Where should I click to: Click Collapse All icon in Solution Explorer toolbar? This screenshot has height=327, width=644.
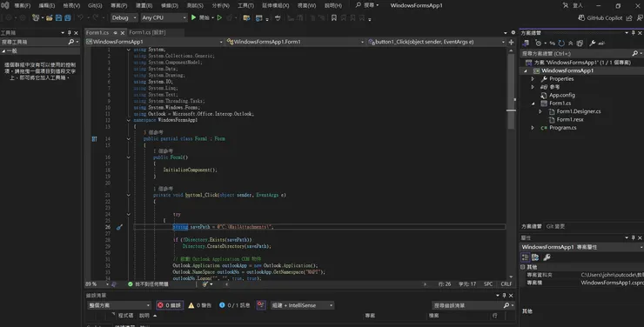[x=571, y=43]
